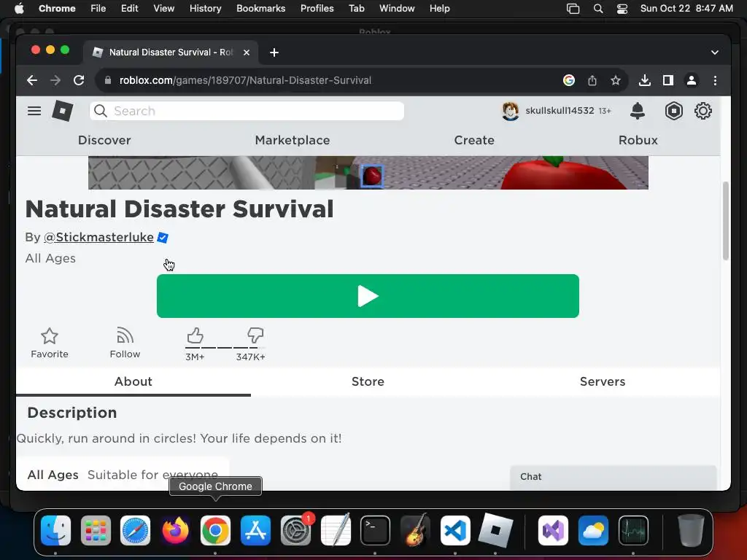The height and width of the screenshot is (560, 747).
Task: Click the Chrome address bar URL
Action: [245, 80]
